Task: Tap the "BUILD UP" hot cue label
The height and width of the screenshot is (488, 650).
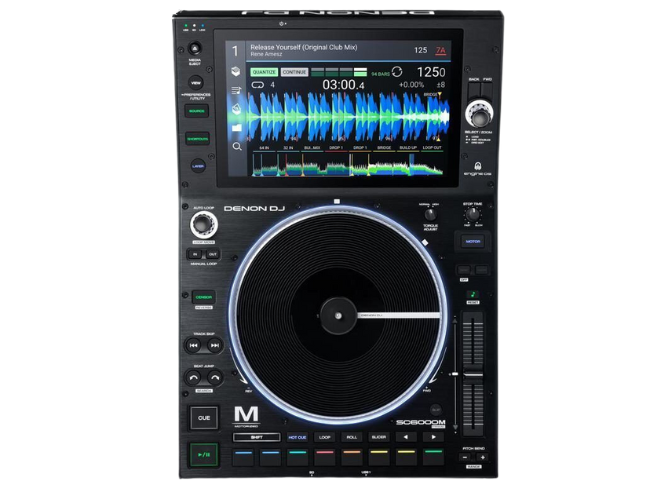Action: pyautogui.click(x=408, y=148)
